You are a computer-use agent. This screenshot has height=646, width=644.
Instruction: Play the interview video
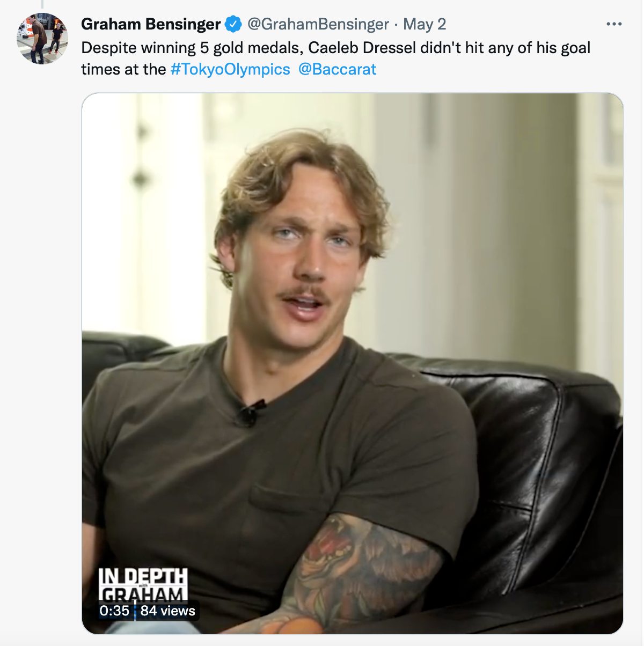tap(353, 363)
